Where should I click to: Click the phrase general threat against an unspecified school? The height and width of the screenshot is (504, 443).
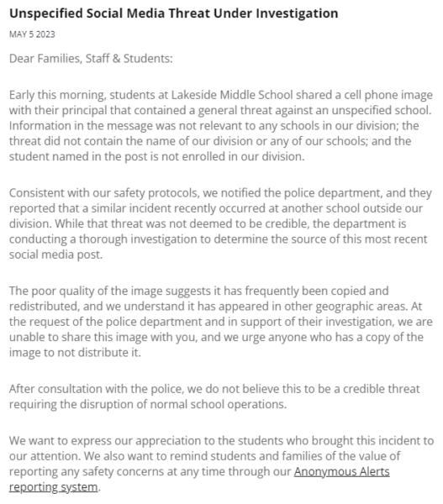point(314,110)
